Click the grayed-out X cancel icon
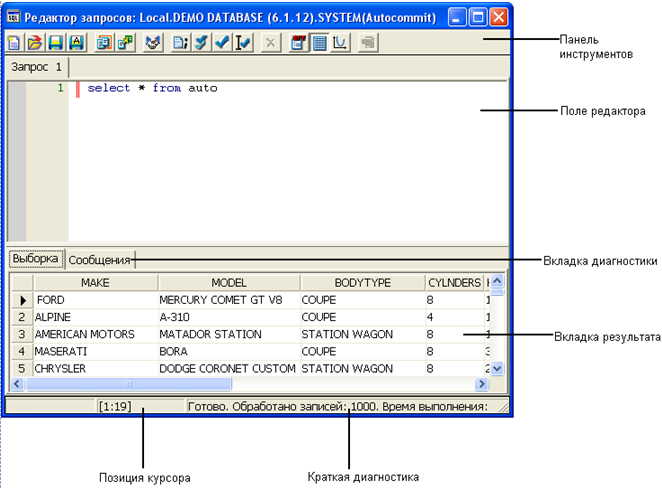Screen dimensions: 662x488 (x=270, y=44)
